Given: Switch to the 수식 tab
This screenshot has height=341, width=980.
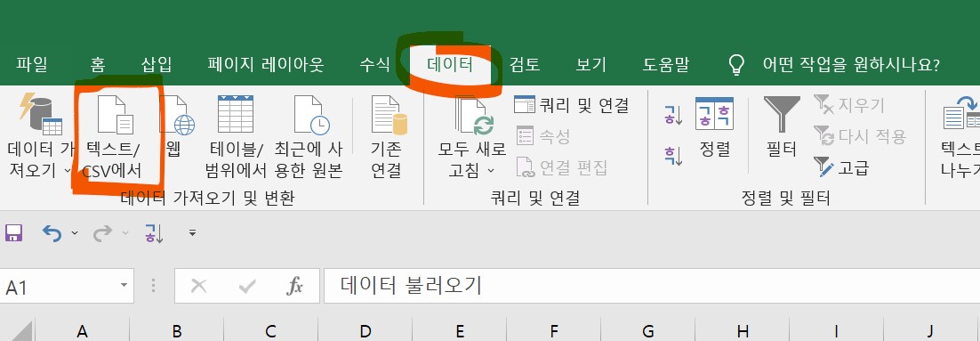Looking at the screenshot, I should (374, 64).
